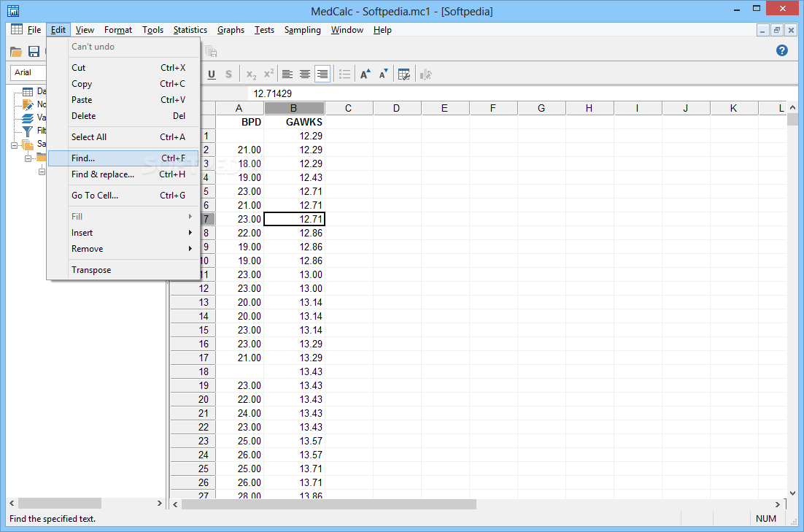Restore the inner document window
Image resolution: width=804 pixels, height=532 pixels.
coord(777,30)
